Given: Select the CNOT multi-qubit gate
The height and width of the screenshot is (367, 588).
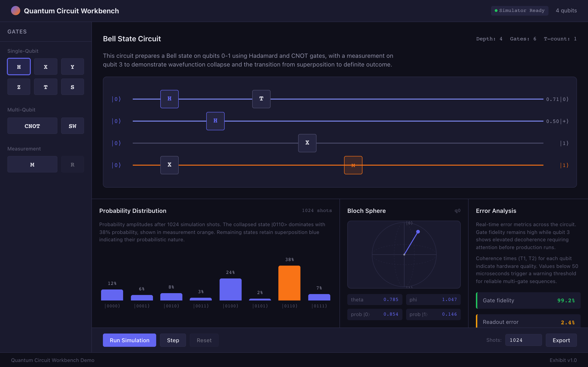Looking at the screenshot, I should coord(32,126).
